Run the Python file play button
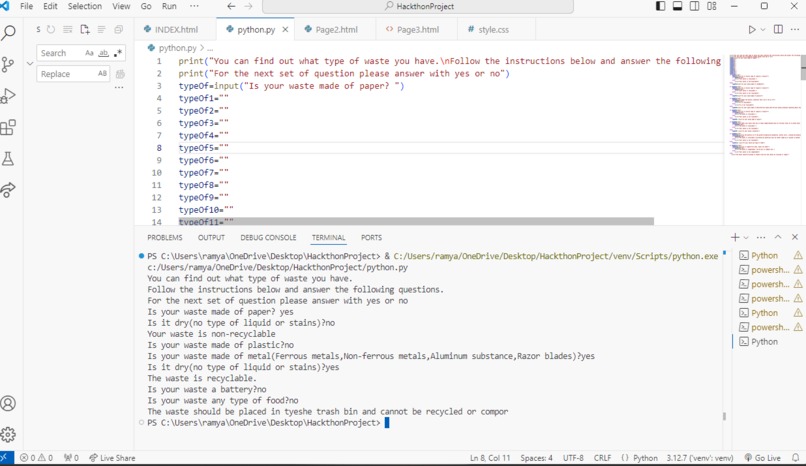Screen dimensions: 806x466 click(x=752, y=30)
